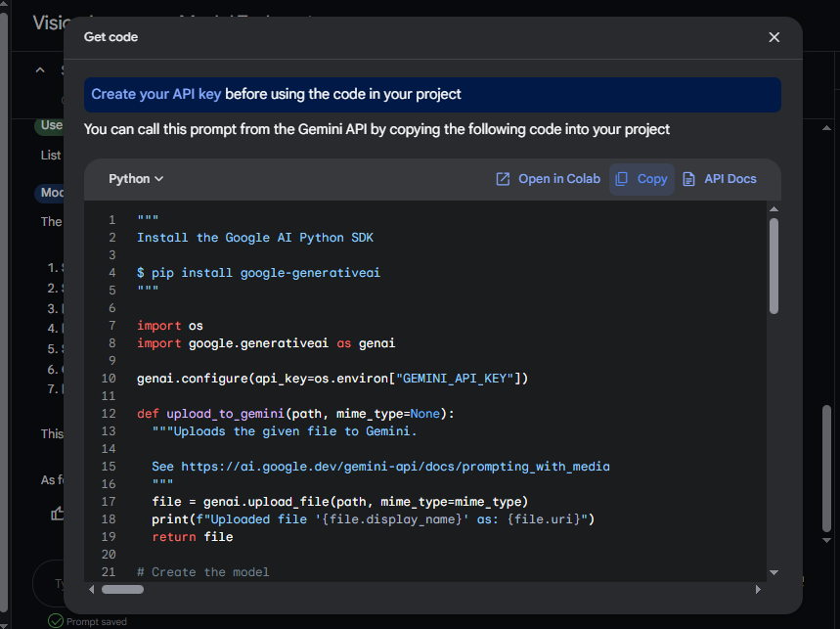The height and width of the screenshot is (629, 840).
Task: Click the external-link icon on Open in Colab
Action: click(x=501, y=178)
